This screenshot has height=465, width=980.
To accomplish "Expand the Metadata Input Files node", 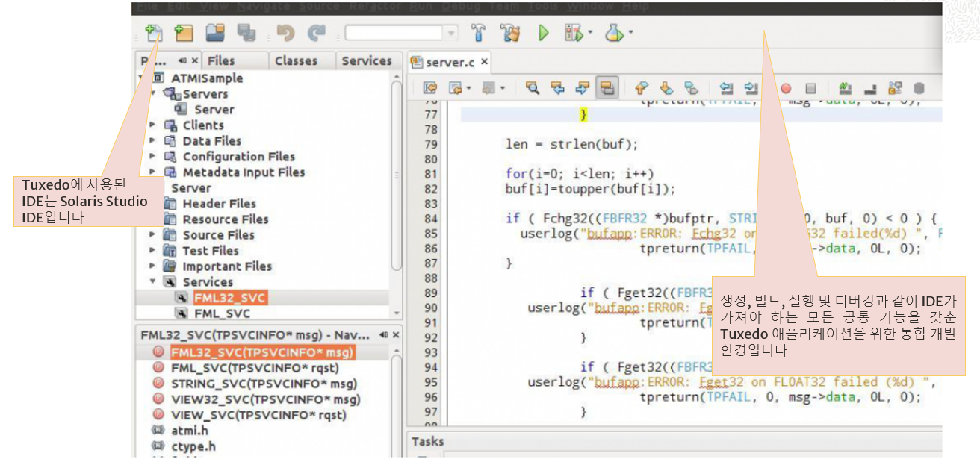I will pyautogui.click(x=153, y=172).
